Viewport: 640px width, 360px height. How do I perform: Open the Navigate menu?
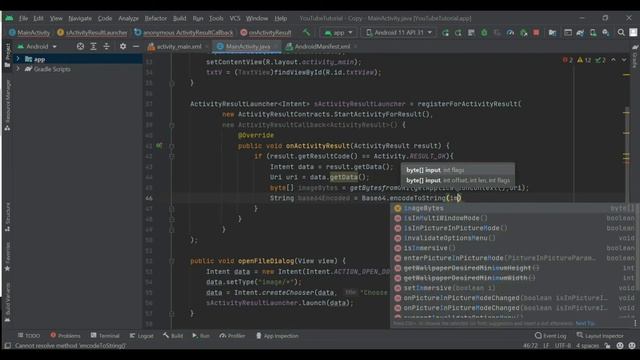[x=80, y=18]
